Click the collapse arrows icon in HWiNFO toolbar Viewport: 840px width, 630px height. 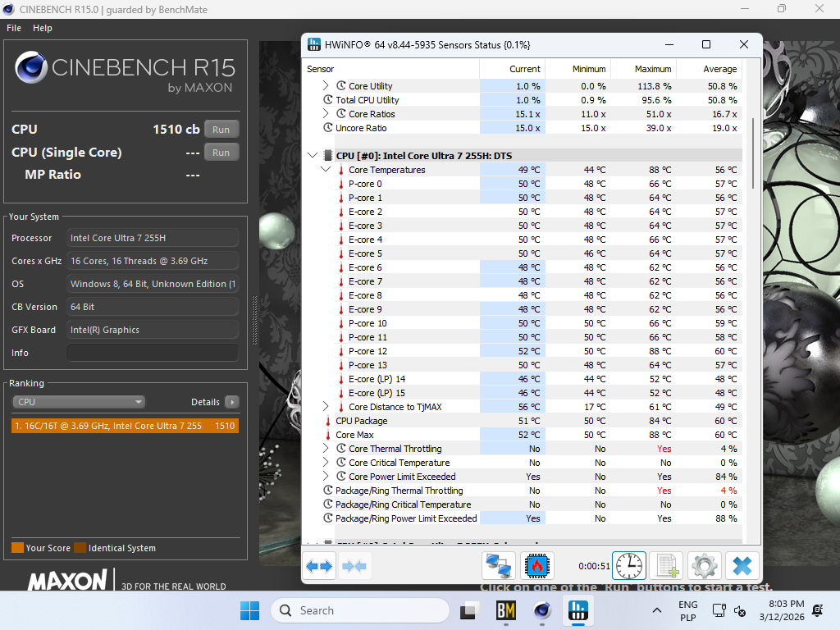coord(354,566)
